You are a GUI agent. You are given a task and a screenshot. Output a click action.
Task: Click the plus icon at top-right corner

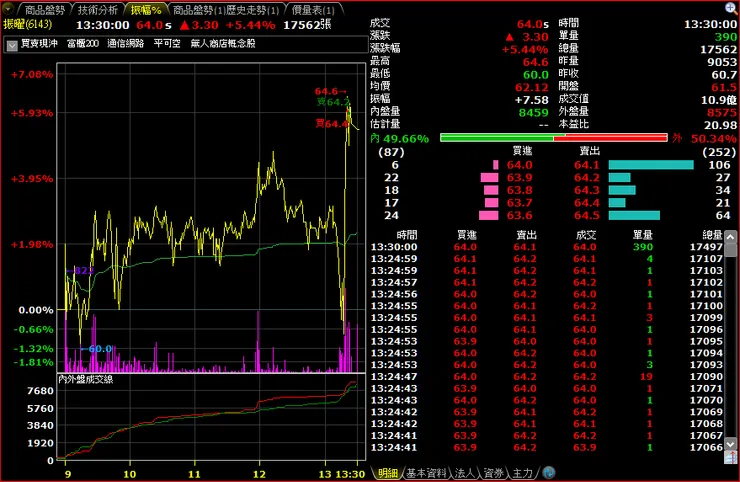[731, 8]
